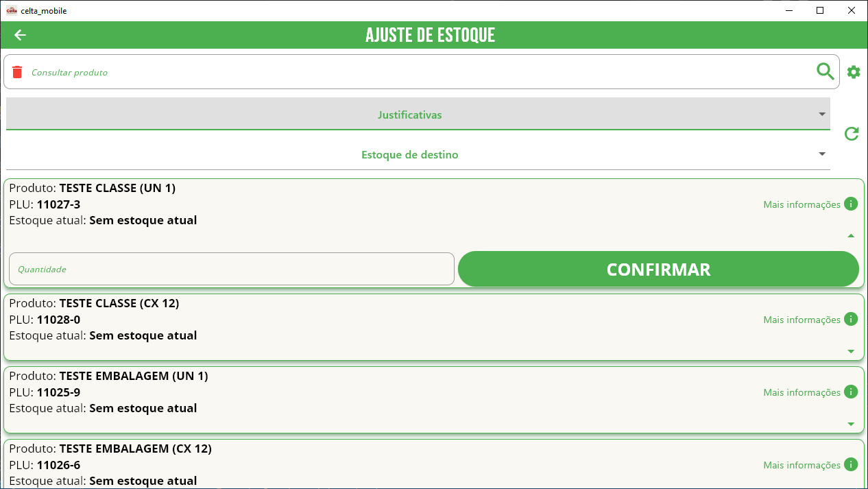This screenshot has width=868, height=489.
Task: Select the TESTE EMBALAGEM (CX 12) product card
Action: pyautogui.click(x=433, y=464)
